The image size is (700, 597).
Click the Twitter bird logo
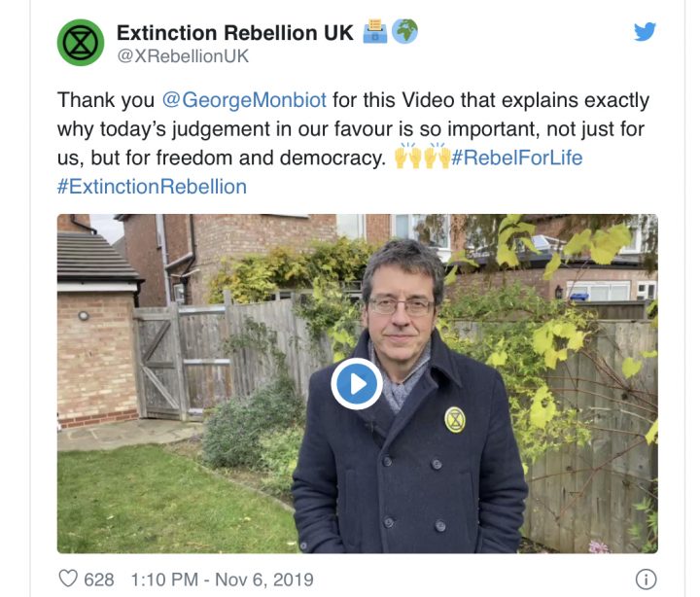646,31
